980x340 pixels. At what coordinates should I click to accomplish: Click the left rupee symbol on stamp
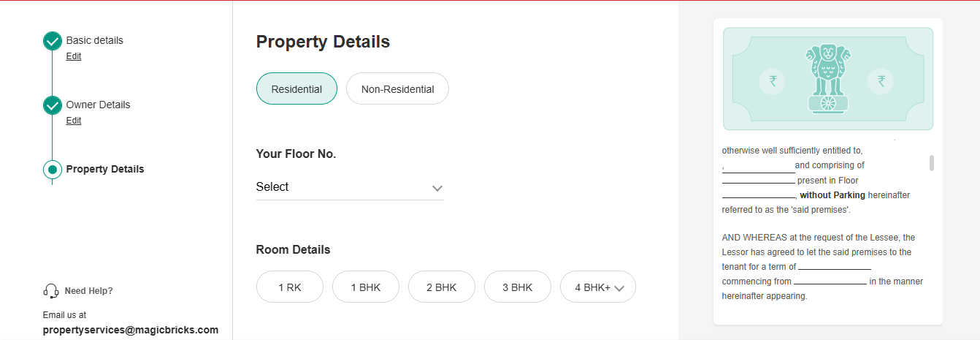click(x=773, y=80)
